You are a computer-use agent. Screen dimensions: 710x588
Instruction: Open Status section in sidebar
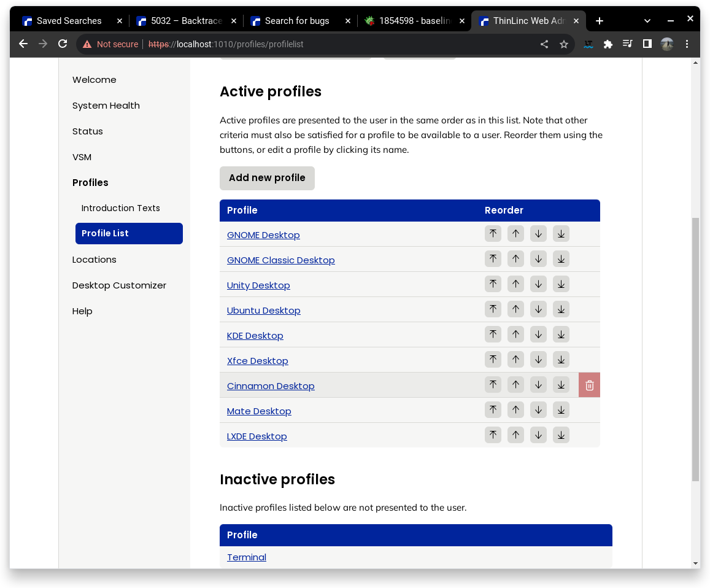[x=87, y=131]
